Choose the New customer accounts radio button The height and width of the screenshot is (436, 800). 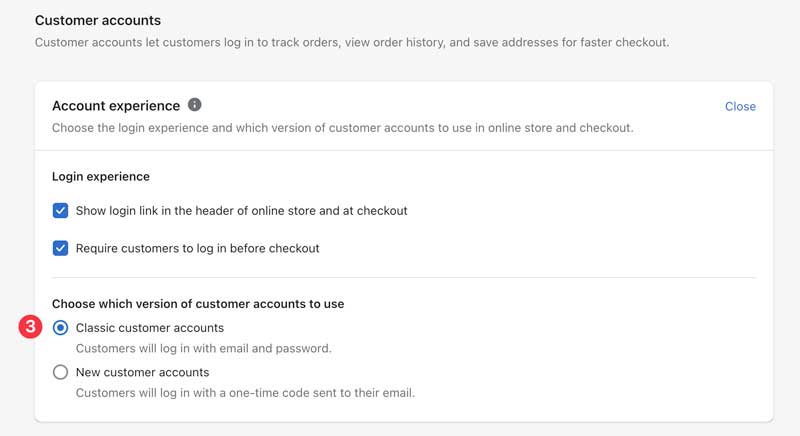point(60,372)
